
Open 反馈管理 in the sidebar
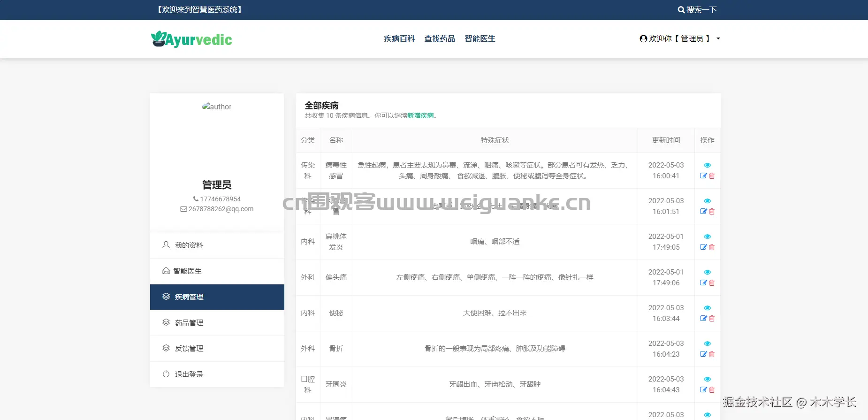pyautogui.click(x=217, y=348)
